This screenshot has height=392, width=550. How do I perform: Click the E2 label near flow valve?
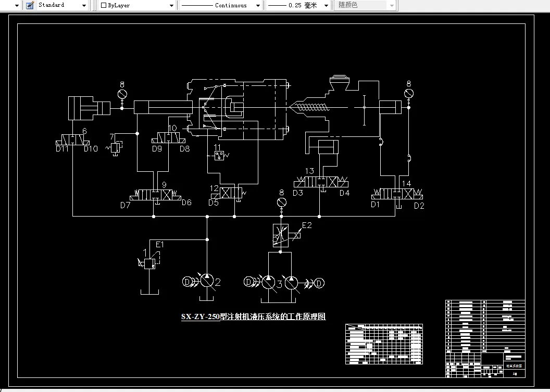307,225
